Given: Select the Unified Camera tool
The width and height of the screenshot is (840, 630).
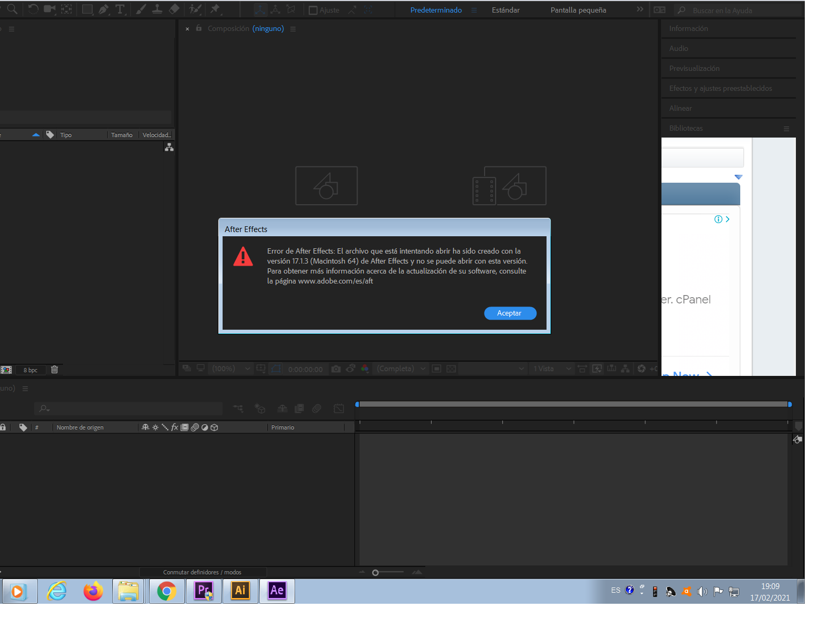Looking at the screenshot, I should pyautogui.click(x=50, y=9).
